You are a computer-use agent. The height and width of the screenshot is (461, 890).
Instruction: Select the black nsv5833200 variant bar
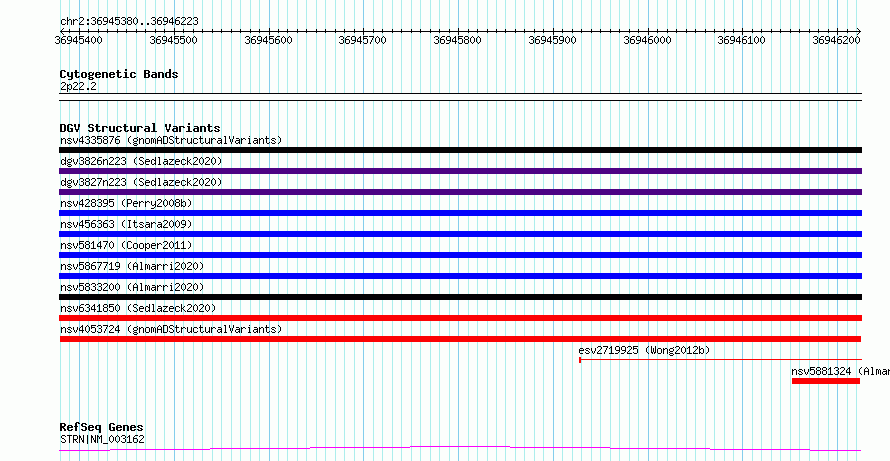460,297
